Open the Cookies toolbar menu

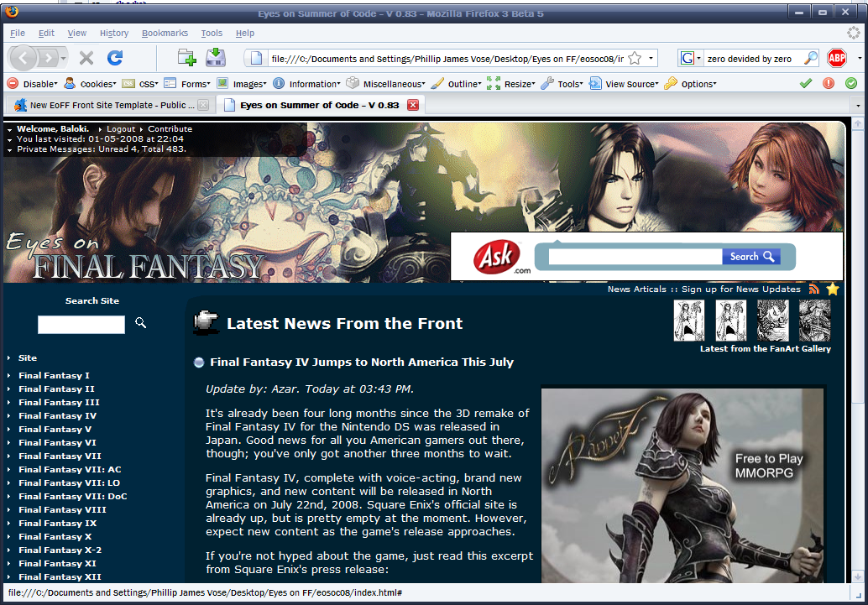[x=90, y=84]
